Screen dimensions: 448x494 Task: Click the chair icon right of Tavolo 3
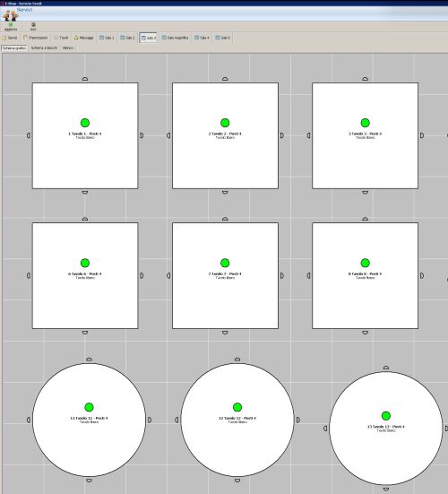click(x=422, y=135)
